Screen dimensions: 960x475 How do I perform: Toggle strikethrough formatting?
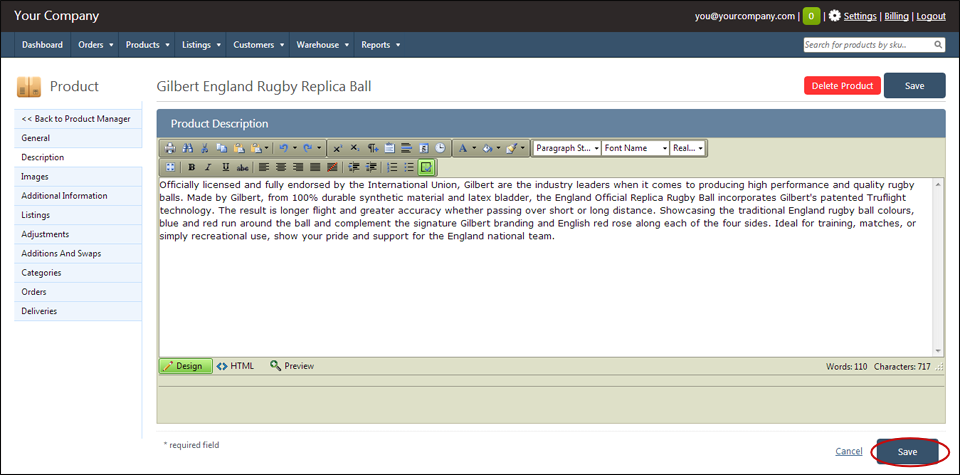[x=242, y=167]
